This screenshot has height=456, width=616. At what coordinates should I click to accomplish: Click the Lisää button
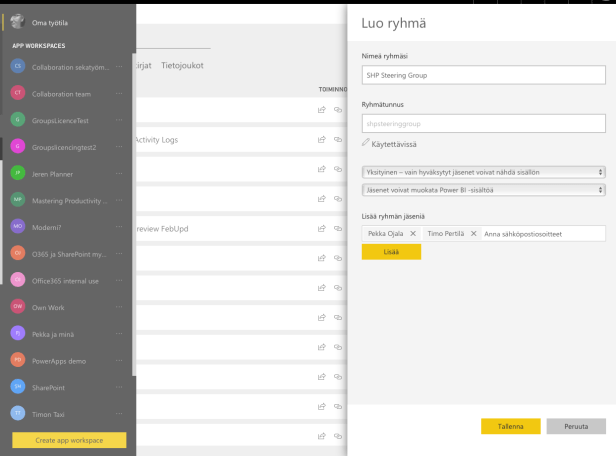point(391,252)
